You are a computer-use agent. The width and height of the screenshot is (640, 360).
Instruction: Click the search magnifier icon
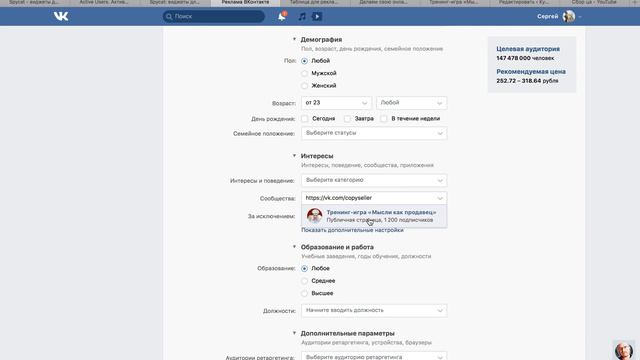(169, 16)
